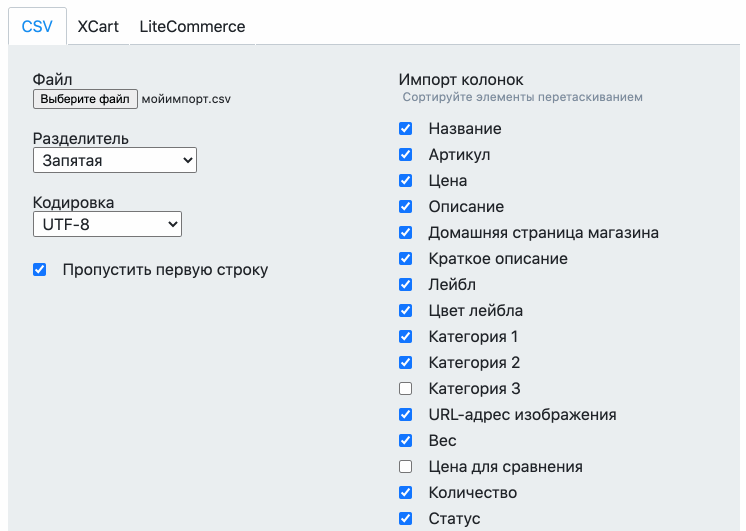Toggle URL-адрес изображения checkbox
746x531 pixels.
click(405, 414)
